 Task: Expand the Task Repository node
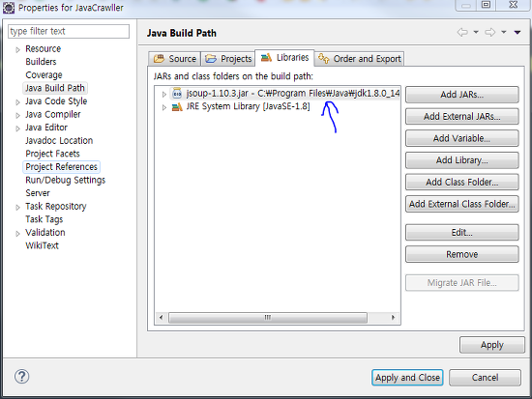17,207
